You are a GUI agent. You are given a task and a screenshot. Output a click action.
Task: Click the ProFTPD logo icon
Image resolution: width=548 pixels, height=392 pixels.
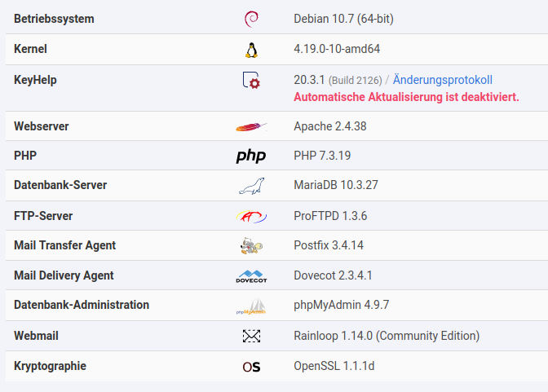(x=250, y=216)
